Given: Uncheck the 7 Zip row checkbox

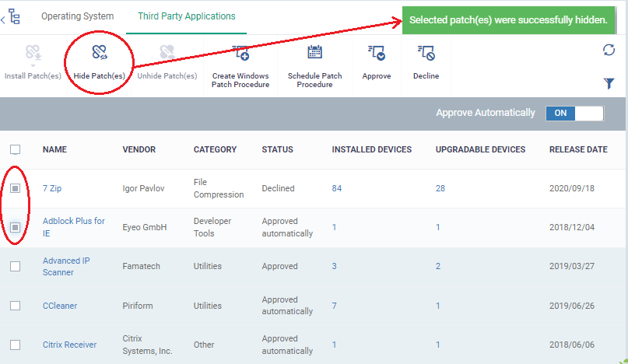Looking at the screenshot, I should [16, 188].
